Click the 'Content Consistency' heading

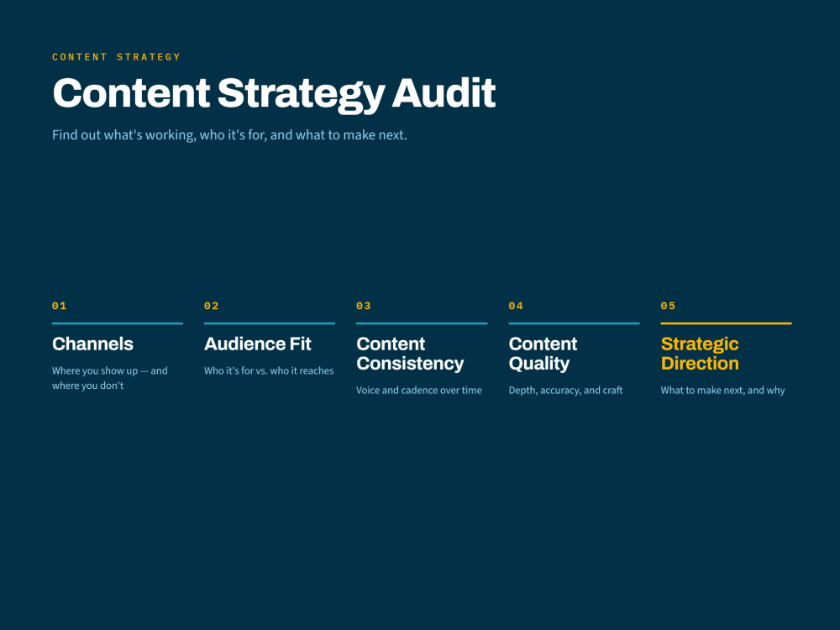point(410,354)
